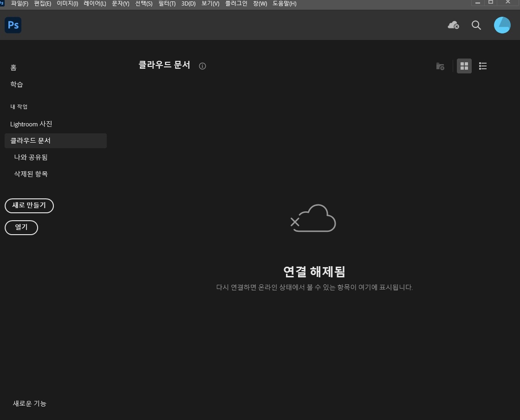Image resolution: width=520 pixels, height=420 pixels.
Task: Open the 파일(F) menu
Action: tap(19, 4)
